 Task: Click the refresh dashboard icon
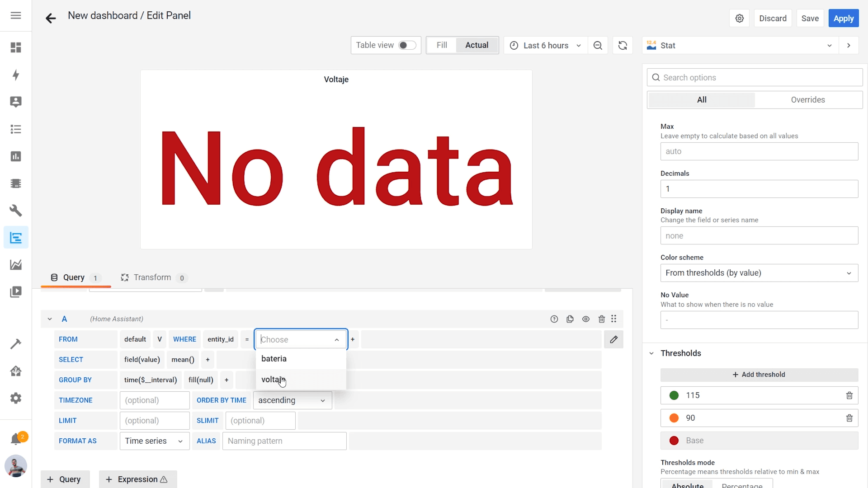623,45
